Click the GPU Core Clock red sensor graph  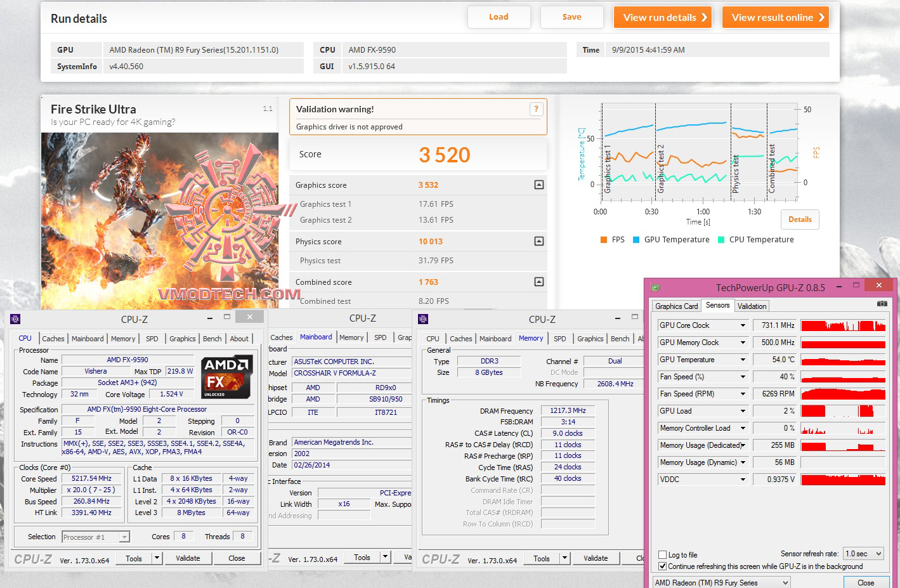pos(843,325)
